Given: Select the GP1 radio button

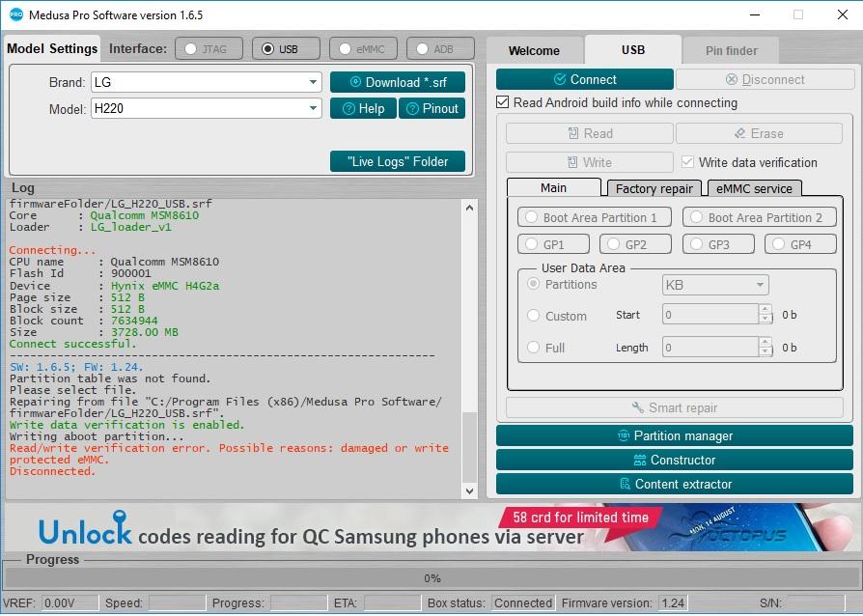Looking at the screenshot, I should point(531,244).
